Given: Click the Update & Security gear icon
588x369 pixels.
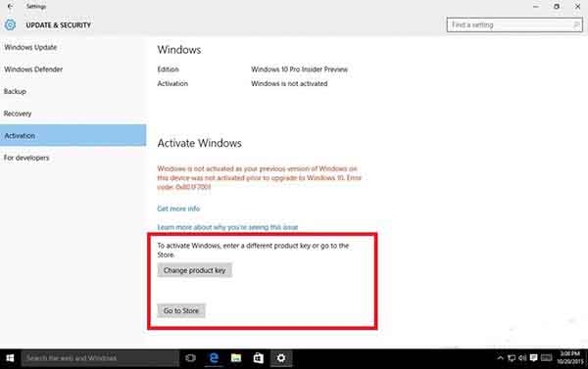Looking at the screenshot, I should [x=10, y=24].
